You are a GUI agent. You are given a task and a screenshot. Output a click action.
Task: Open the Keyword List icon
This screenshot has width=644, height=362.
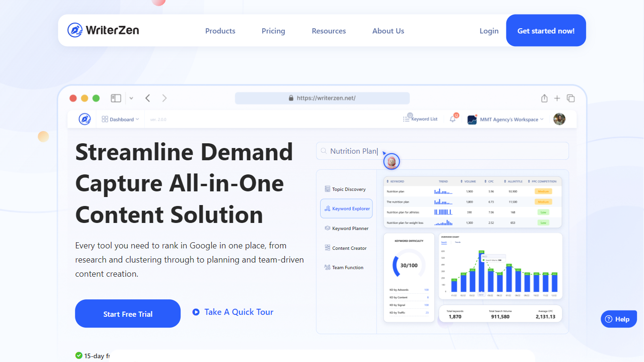[406, 119]
